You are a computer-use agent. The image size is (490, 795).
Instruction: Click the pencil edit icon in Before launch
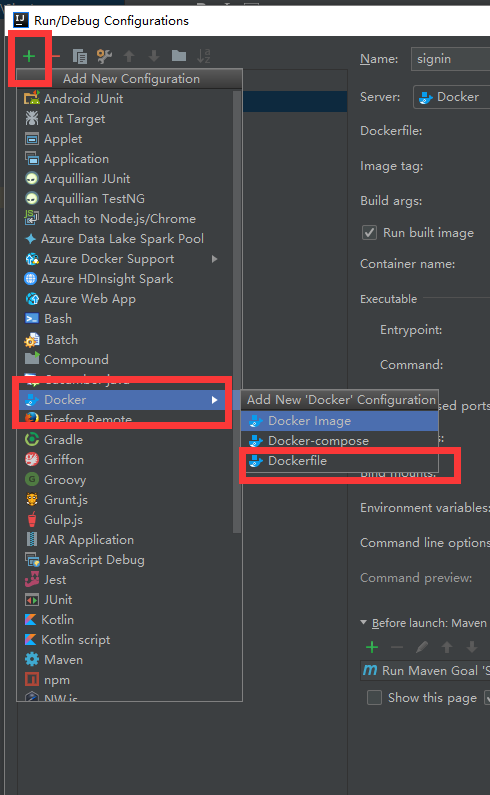click(x=422, y=647)
